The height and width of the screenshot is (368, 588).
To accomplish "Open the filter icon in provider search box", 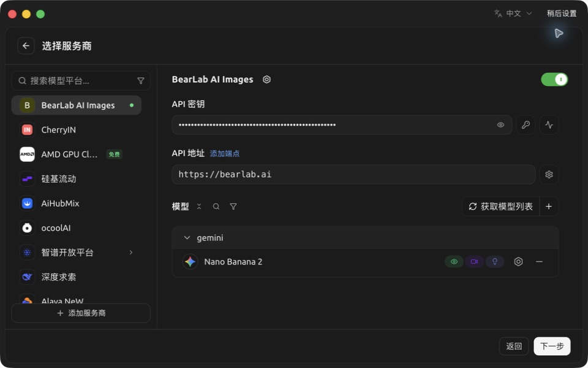I will (141, 81).
